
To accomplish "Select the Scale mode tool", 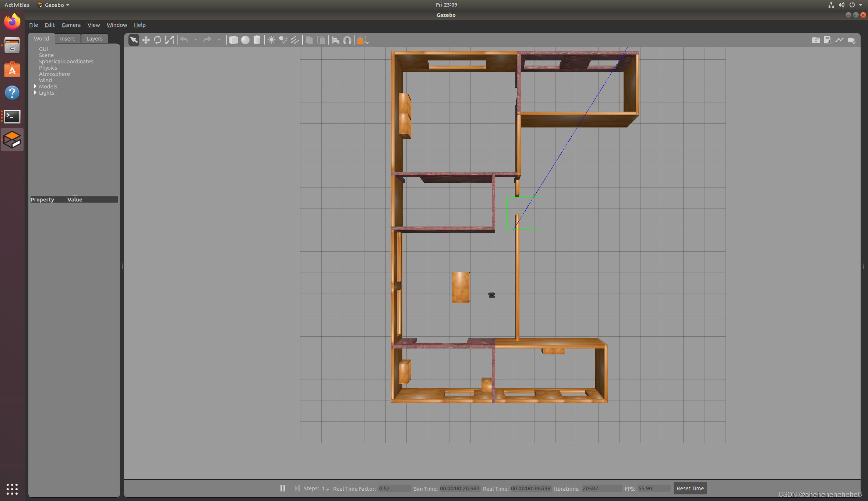I will pyautogui.click(x=169, y=40).
